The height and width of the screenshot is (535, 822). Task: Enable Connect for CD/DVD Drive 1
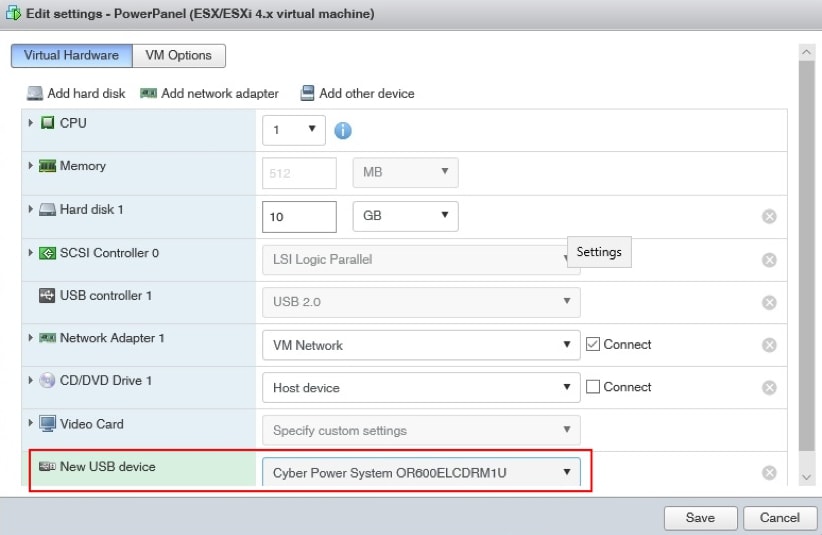click(x=593, y=387)
